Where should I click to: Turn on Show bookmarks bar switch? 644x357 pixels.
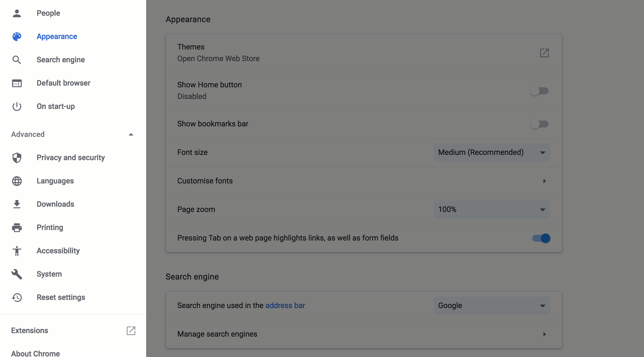539,124
